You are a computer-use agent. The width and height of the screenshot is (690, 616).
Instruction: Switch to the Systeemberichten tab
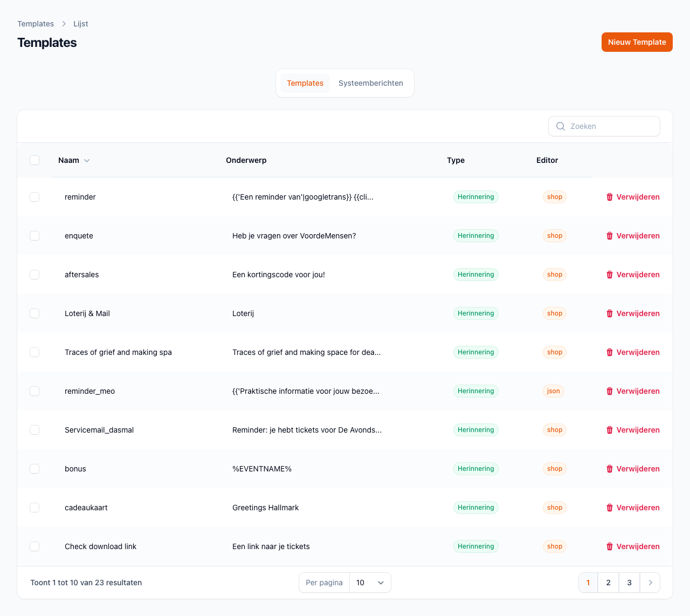click(371, 83)
